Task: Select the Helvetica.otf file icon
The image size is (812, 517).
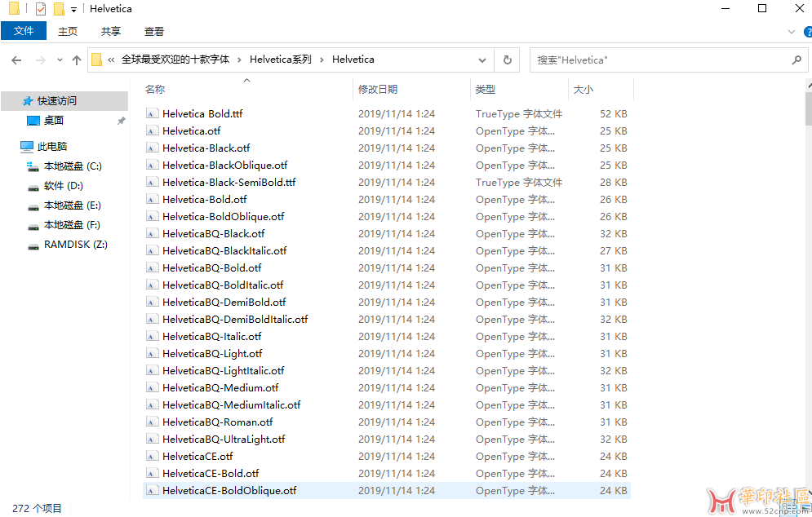Action: point(152,131)
